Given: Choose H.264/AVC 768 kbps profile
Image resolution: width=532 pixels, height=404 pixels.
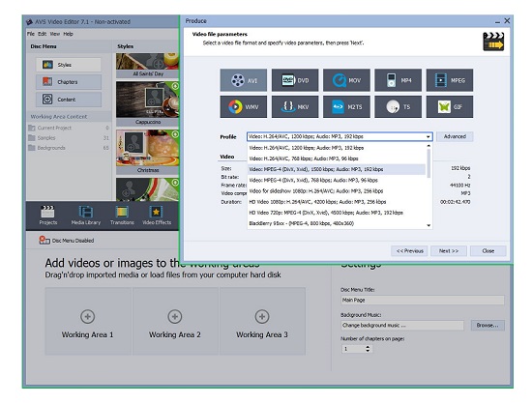Looking at the screenshot, I should [337, 159].
